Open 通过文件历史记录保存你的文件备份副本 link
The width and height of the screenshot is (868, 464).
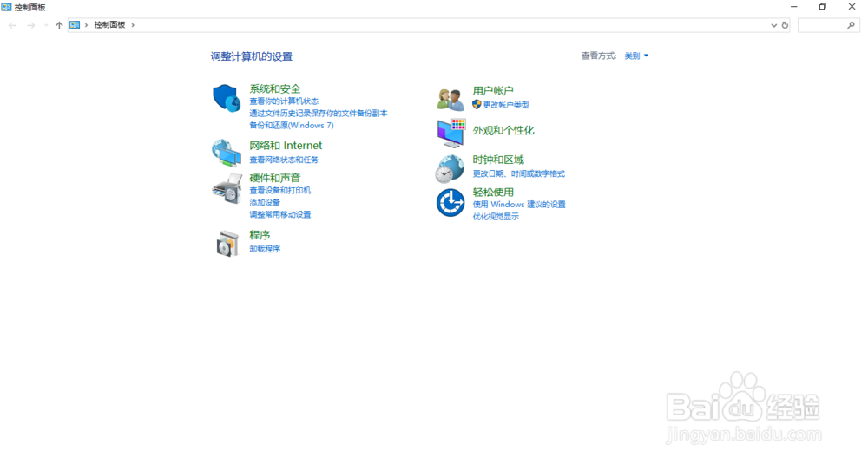(x=319, y=114)
